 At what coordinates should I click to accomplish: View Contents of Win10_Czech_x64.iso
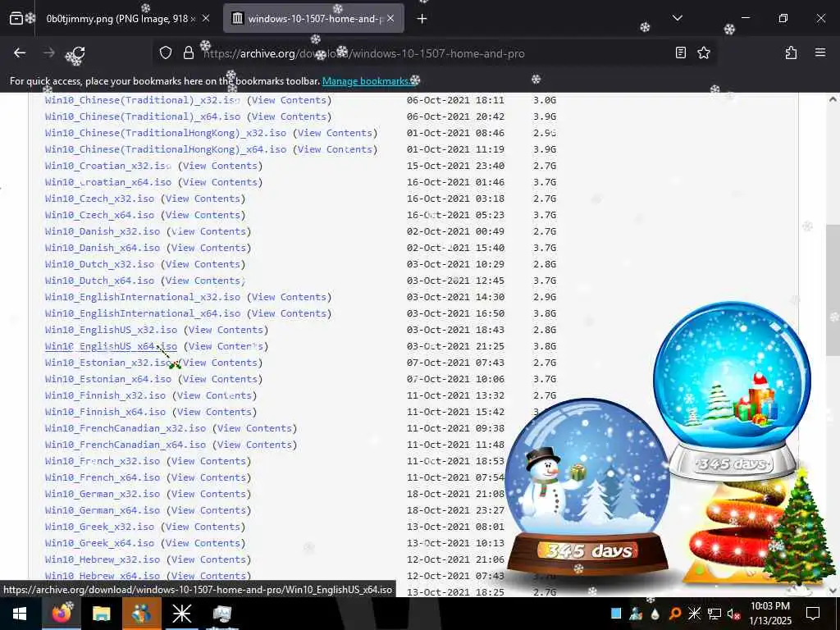coord(203,215)
